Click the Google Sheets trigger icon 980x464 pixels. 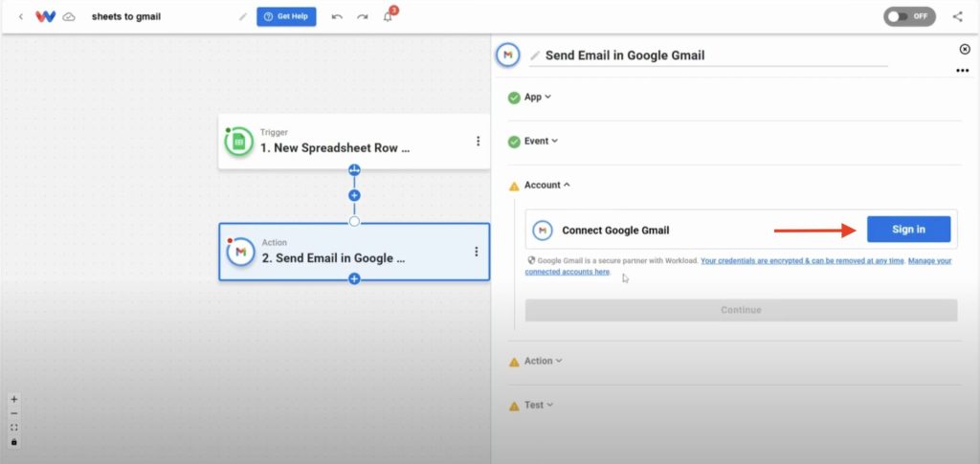[238, 142]
